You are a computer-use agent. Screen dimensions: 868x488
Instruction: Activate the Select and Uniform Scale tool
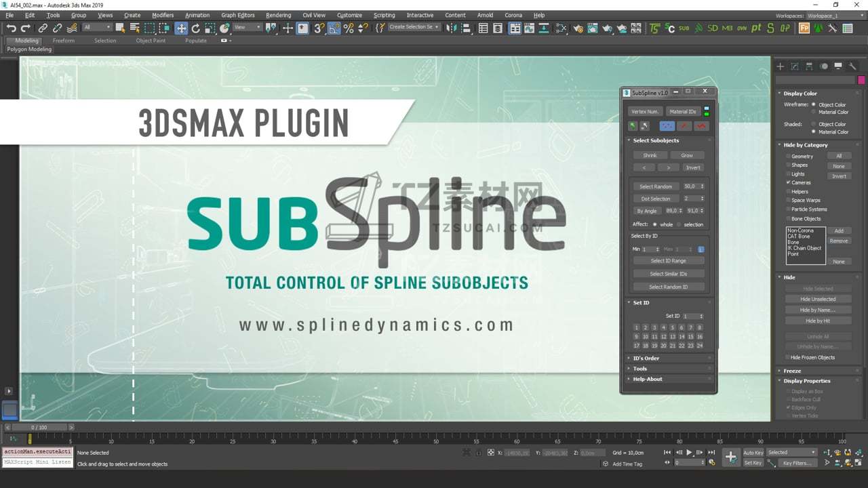click(x=210, y=28)
